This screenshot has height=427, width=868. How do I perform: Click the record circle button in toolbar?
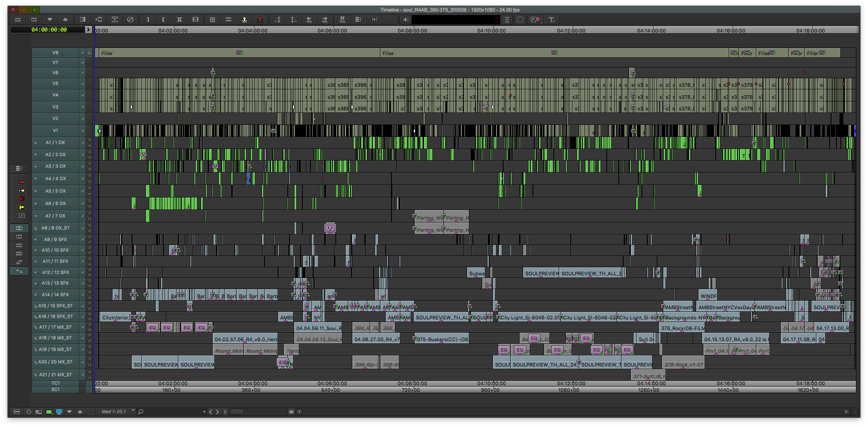click(520, 20)
